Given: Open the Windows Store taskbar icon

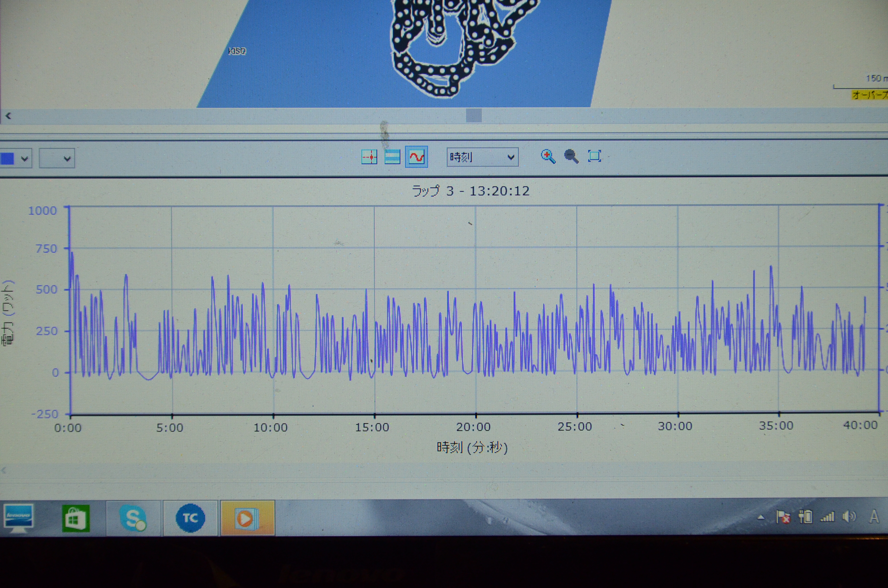Looking at the screenshot, I should (76, 518).
